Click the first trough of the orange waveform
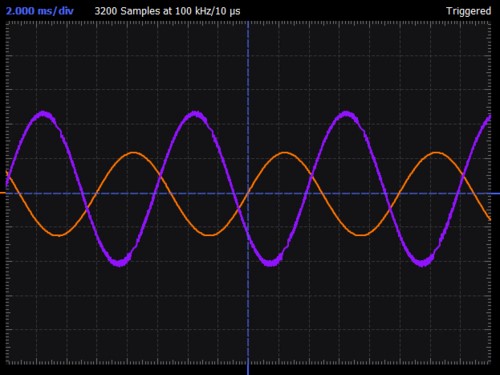 point(59,235)
